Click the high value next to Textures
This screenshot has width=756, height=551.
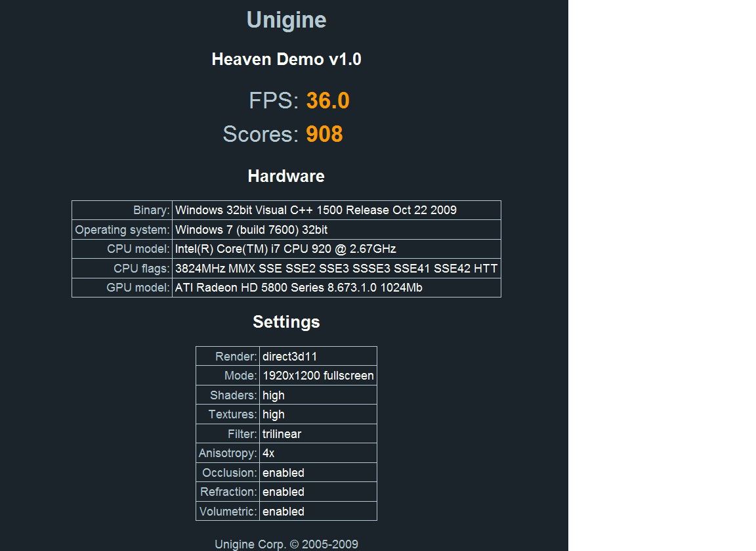click(x=318, y=414)
